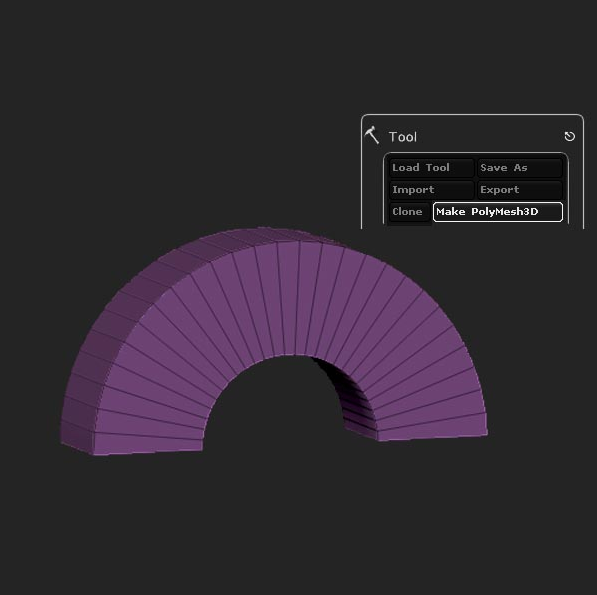Click empty canvas below the arch mesh
This screenshot has width=597, height=595.
click(297, 525)
